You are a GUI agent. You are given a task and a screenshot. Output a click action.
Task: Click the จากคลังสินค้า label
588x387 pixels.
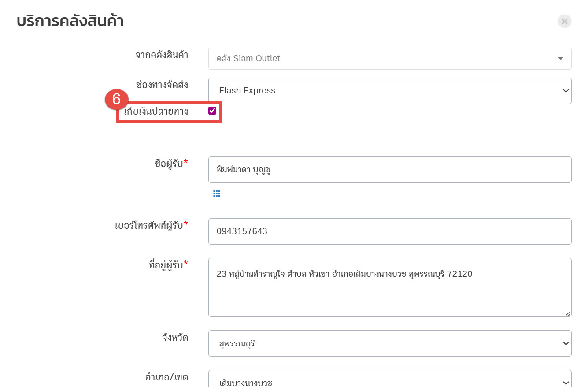pyautogui.click(x=162, y=55)
